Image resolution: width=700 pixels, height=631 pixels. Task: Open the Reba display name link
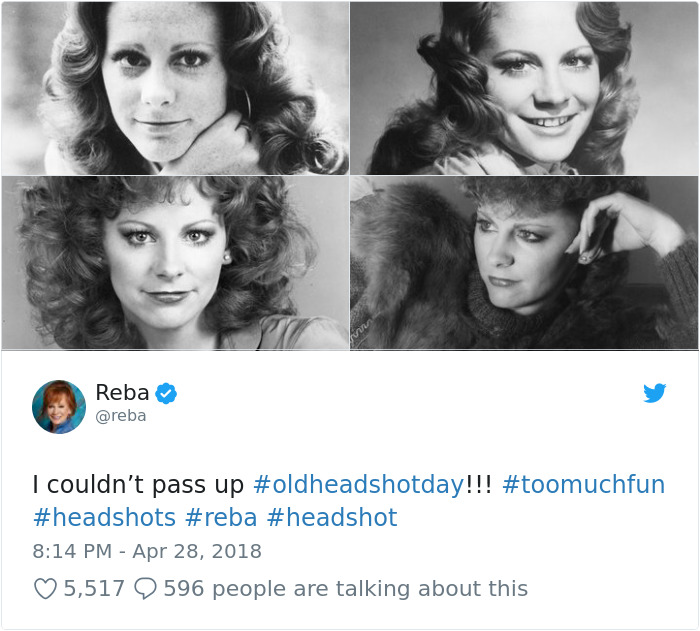122,393
